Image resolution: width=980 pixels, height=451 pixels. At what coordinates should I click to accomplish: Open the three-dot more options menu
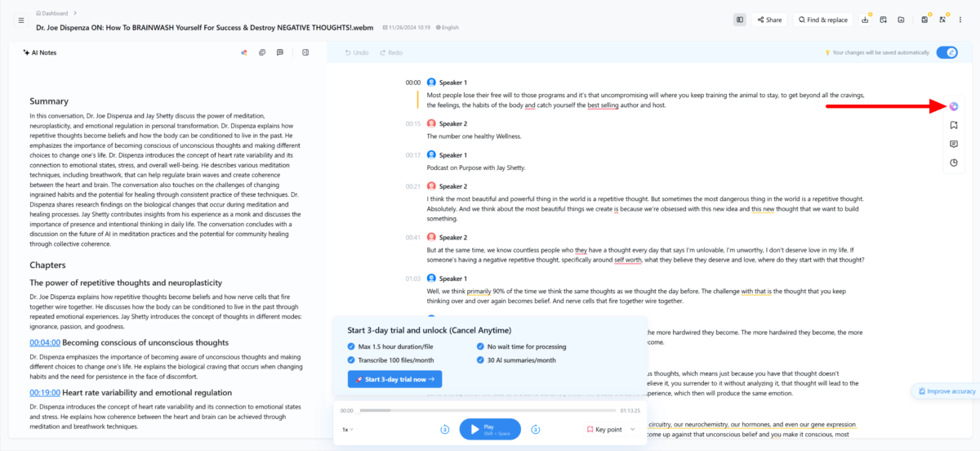click(x=961, y=20)
